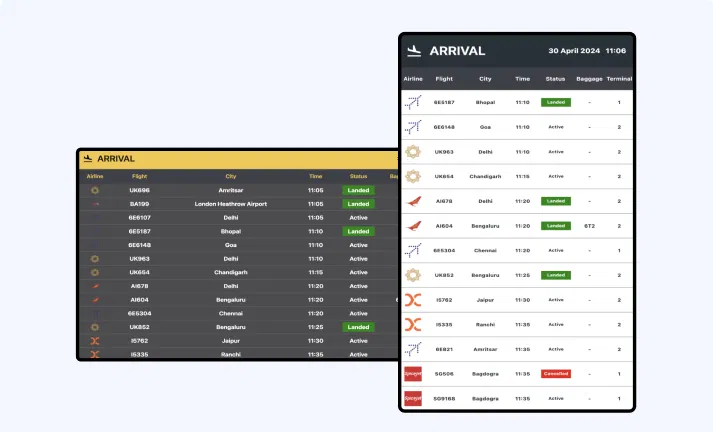Click the landing plane icon in the yellow header

tap(88, 158)
